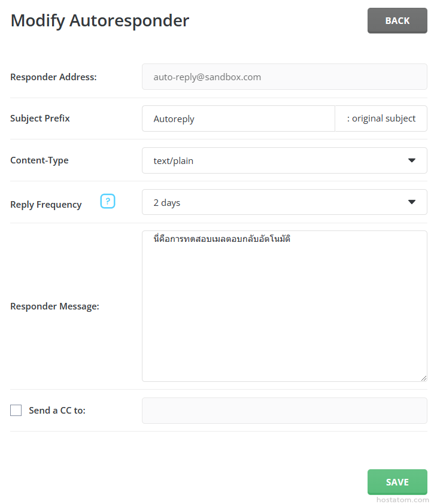Image resolution: width=431 pixels, height=504 pixels.
Task: Save the autoresponder with the SAVE button
Action: tap(397, 482)
